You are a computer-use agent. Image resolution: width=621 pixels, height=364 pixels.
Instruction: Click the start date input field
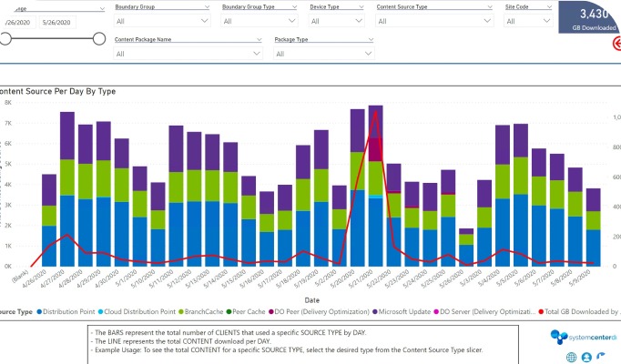17,23
